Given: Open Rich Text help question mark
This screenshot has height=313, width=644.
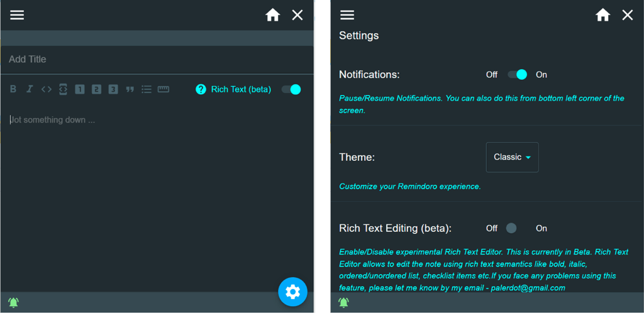Looking at the screenshot, I should 201,89.
